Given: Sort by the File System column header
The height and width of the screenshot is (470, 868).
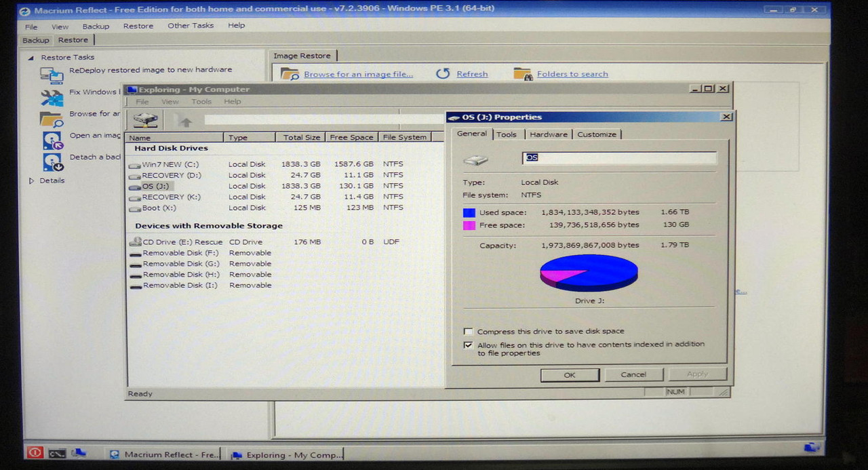Looking at the screenshot, I should click(x=405, y=138).
